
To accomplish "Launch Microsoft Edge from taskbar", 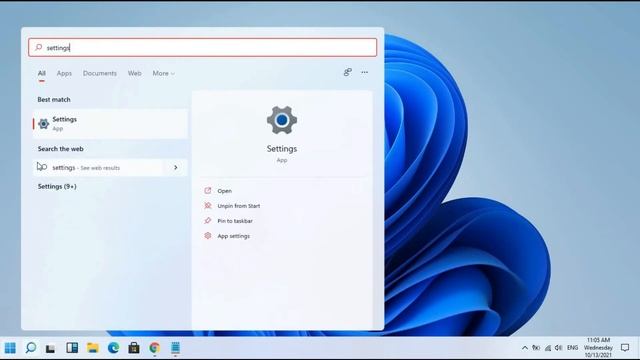I will 113,348.
